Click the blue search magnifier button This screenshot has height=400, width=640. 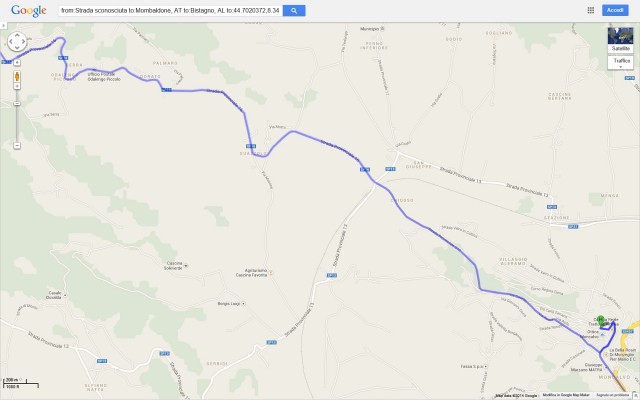point(294,11)
